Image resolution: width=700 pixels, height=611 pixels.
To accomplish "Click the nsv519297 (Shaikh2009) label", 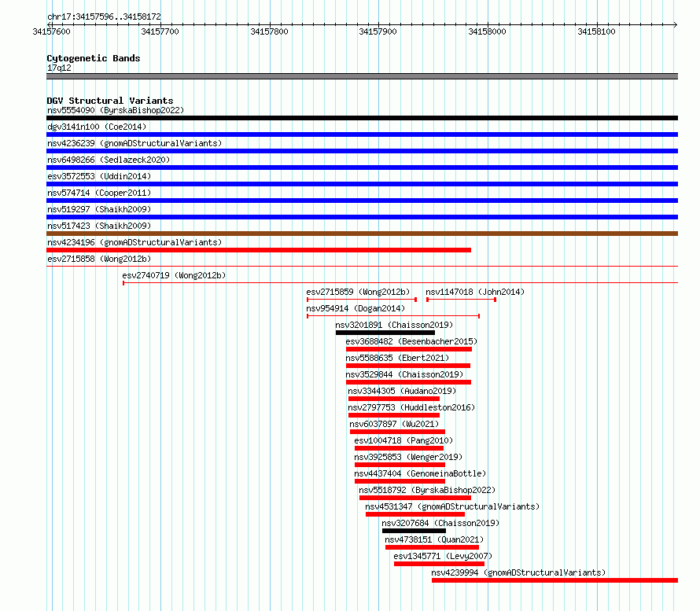I will tap(99, 209).
